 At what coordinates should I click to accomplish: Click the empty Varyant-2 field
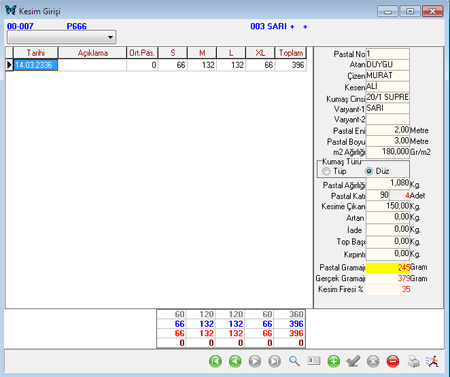(387, 119)
